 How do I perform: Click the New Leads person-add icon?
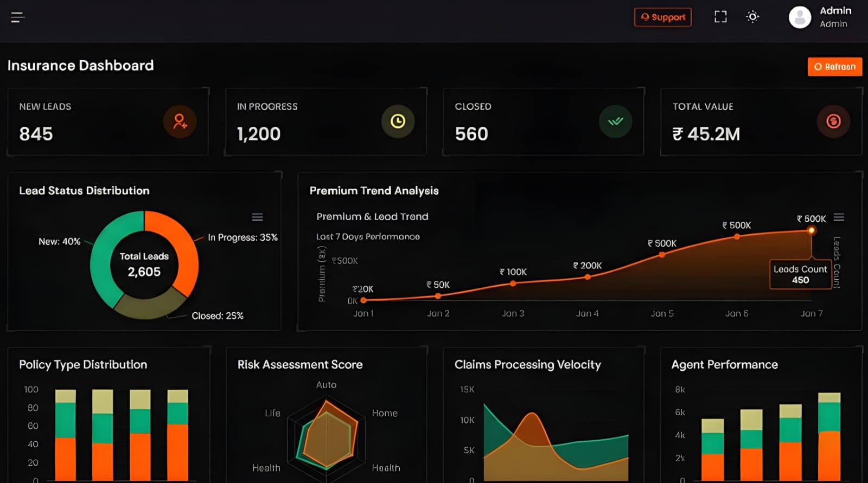180,121
